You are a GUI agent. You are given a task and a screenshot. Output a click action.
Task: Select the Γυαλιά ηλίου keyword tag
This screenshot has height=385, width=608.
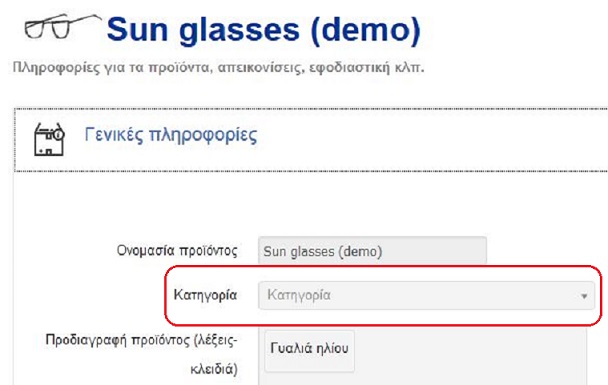(x=309, y=348)
